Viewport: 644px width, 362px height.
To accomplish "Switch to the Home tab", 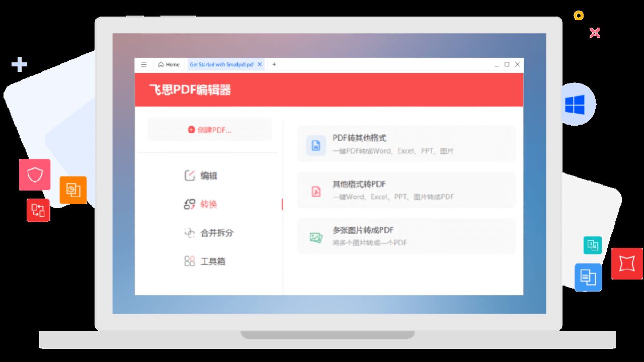I will (169, 64).
